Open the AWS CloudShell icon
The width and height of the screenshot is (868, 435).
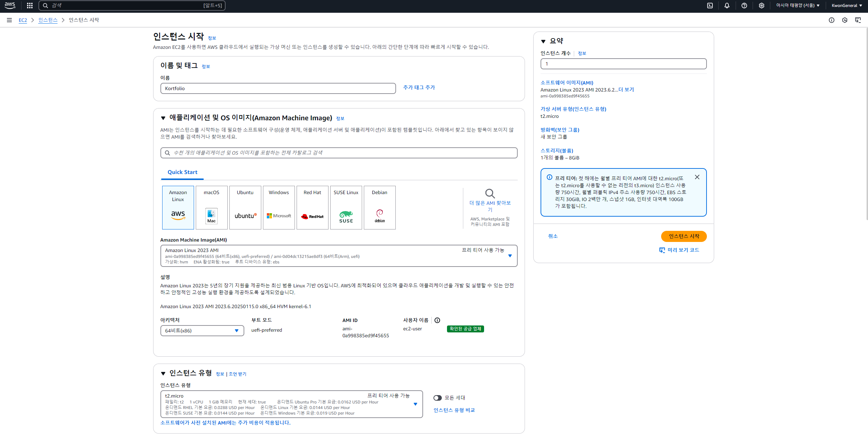(710, 6)
